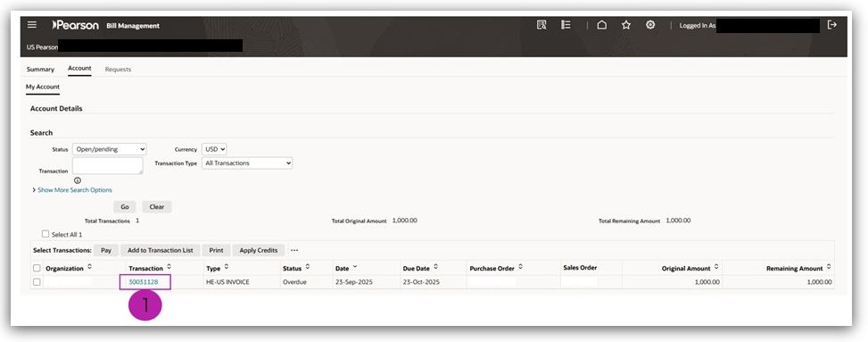The height and width of the screenshot is (342, 868).
Task: Click the Sales Order column header
Action: (580, 267)
